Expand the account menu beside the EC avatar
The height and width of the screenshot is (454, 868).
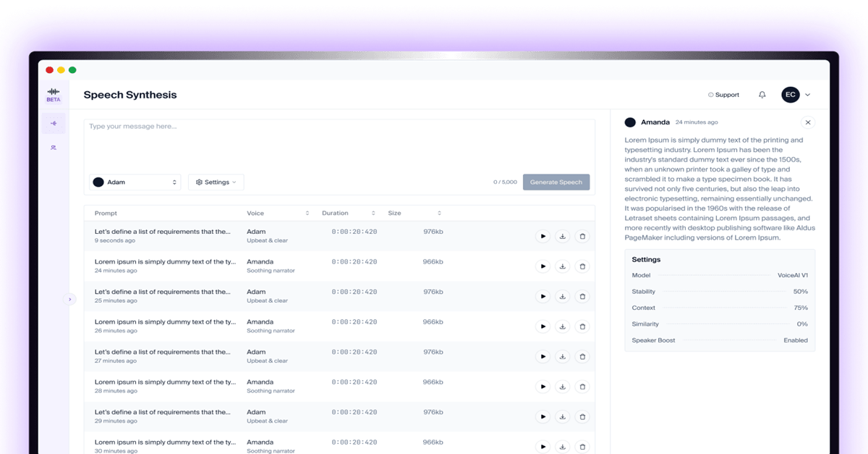[807, 94]
